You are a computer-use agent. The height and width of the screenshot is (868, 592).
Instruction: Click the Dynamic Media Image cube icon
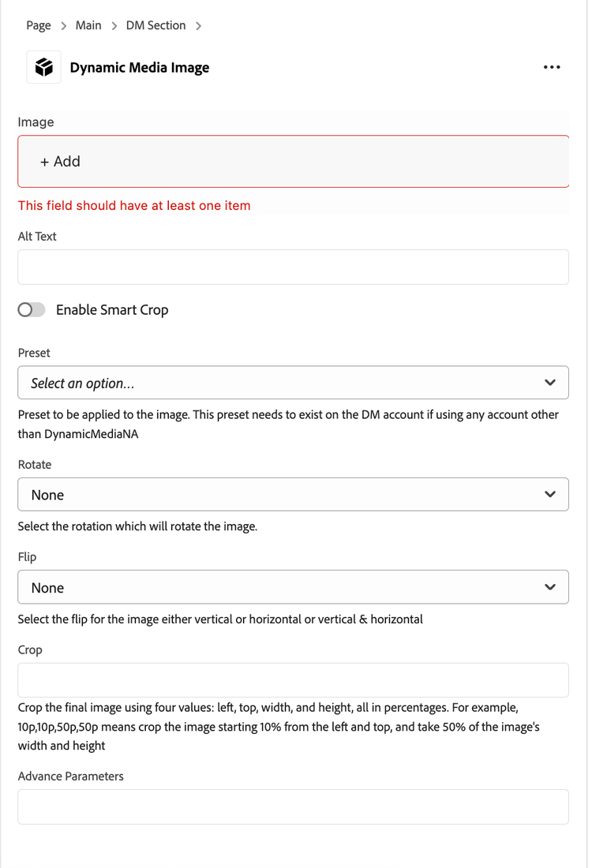[44, 67]
